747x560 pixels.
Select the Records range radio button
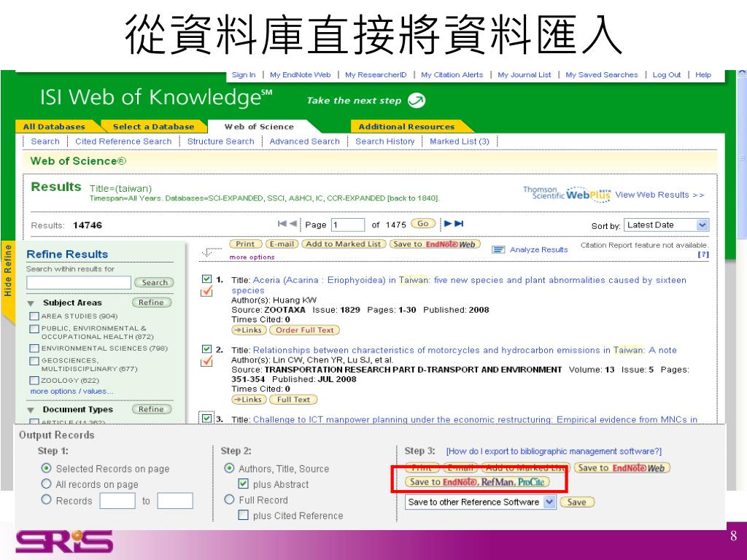46,499
